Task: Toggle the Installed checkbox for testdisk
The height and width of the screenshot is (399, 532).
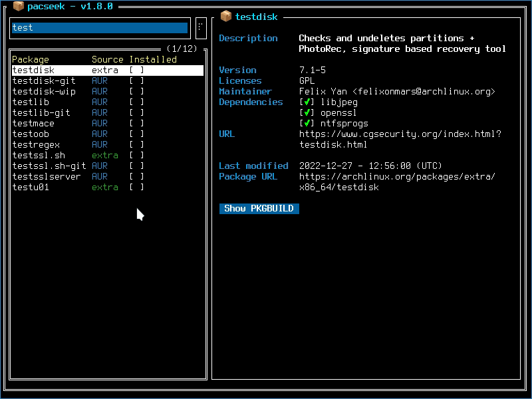Action: coord(136,70)
